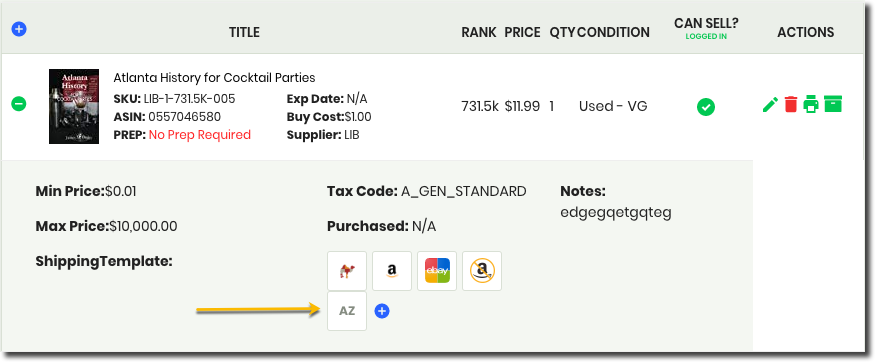Collapse row with green minus icon
Image resolution: width=875 pixels, height=362 pixels.
tap(19, 104)
